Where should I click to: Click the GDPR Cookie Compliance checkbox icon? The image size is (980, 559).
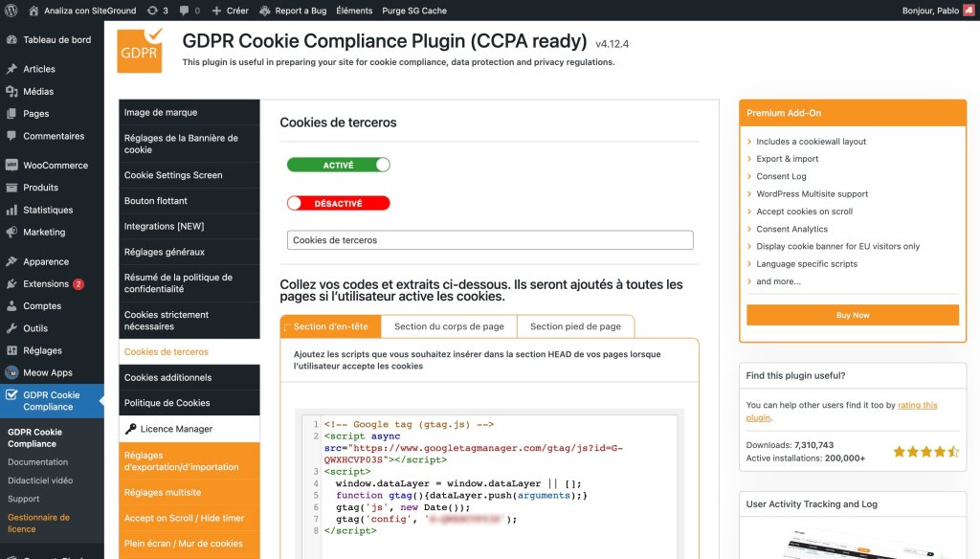pyautogui.click(x=11, y=395)
